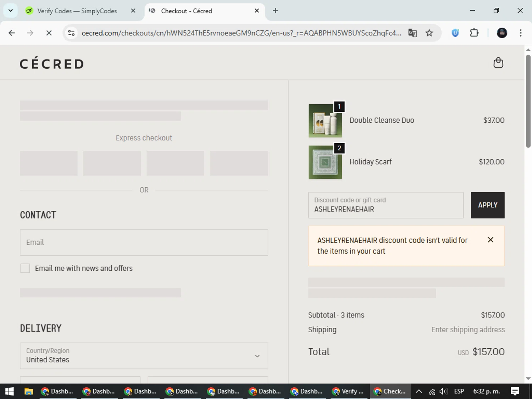Dismiss the invalid discount code message
The height and width of the screenshot is (399, 532).
click(491, 240)
